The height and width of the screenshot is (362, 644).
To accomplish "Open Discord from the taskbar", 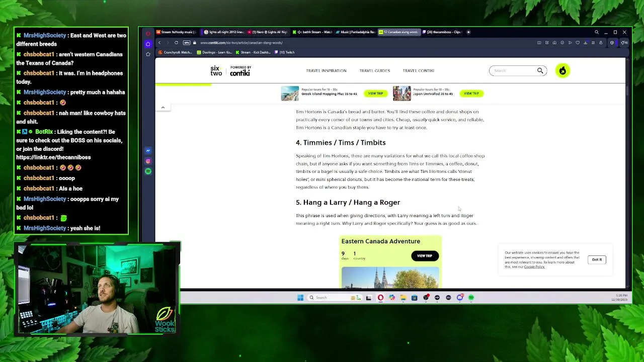I will pos(460,298).
